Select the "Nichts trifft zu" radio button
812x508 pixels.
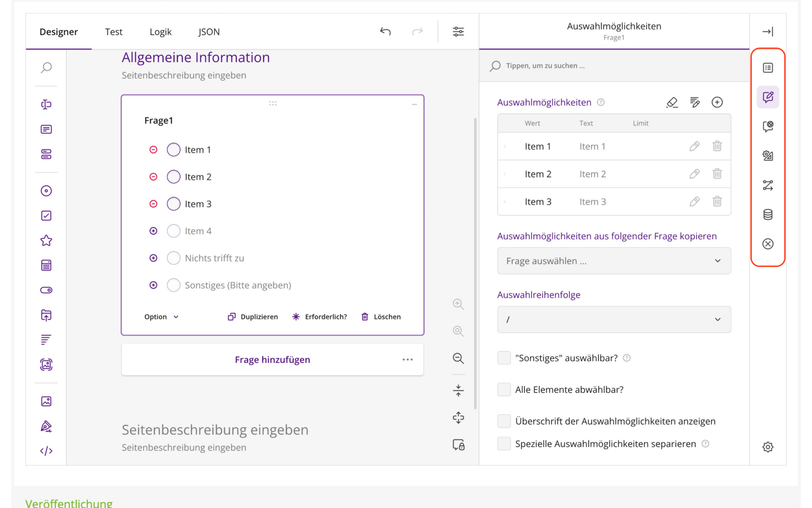tap(173, 258)
